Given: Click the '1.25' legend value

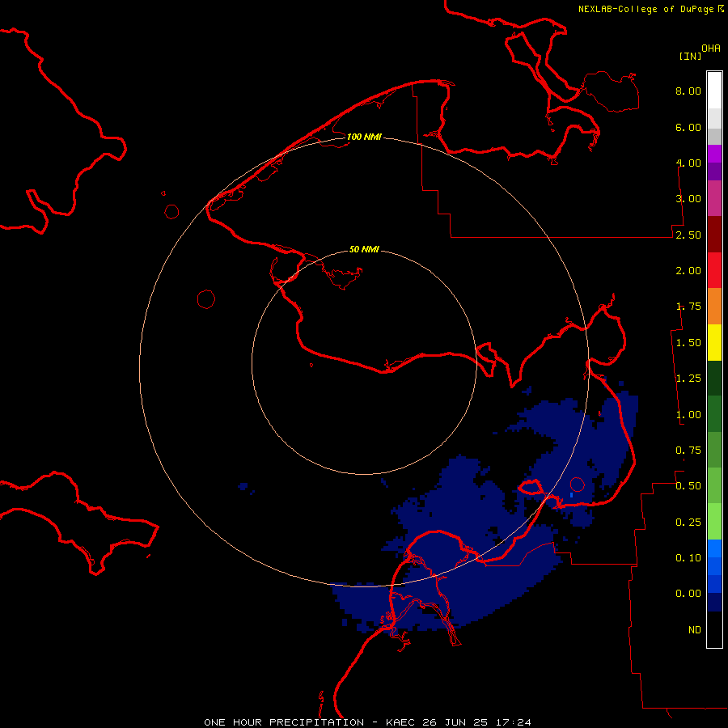Looking at the screenshot, I should (x=688, y=379).
